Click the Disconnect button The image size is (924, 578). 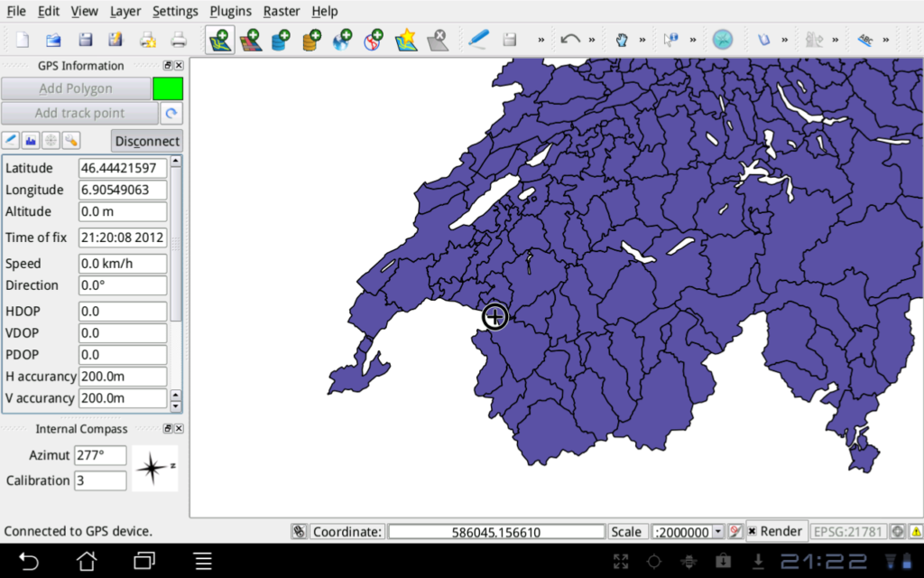[x=147, y=141]
